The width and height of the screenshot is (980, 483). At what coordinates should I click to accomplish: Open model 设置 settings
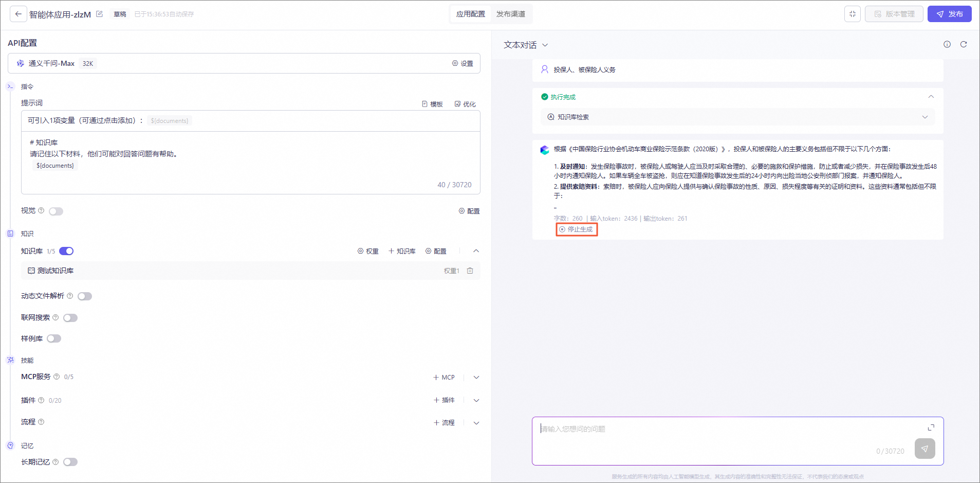point(463,63)
